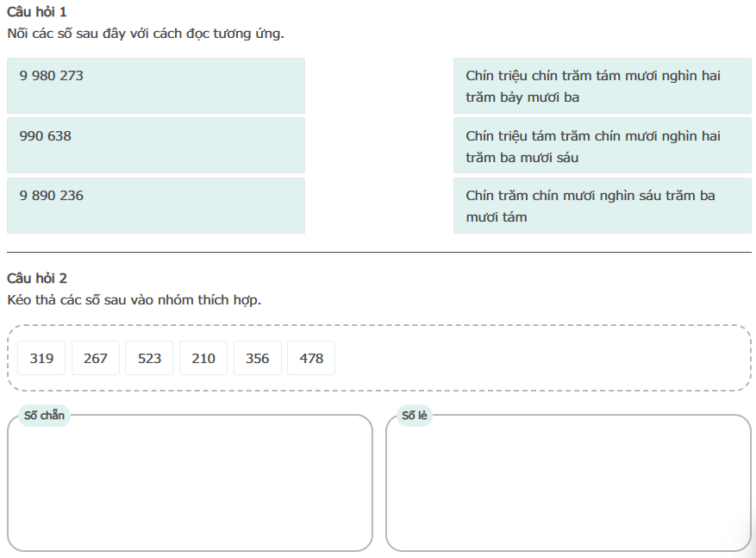Select the number chip 319
This screenshot has height=558, width=756.
click(x=41, y=358)
